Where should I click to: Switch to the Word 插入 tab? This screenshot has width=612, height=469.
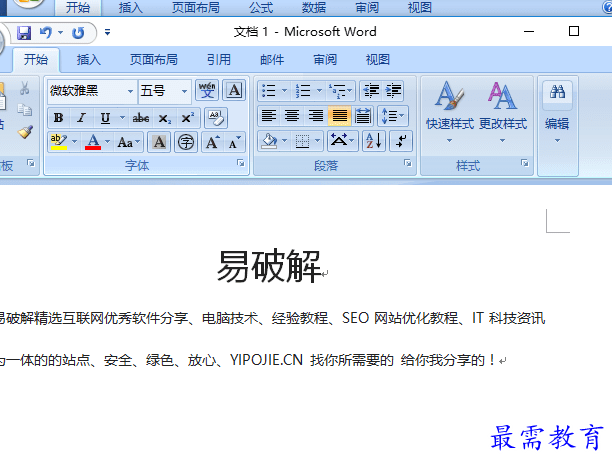click(x=89, y=60)
